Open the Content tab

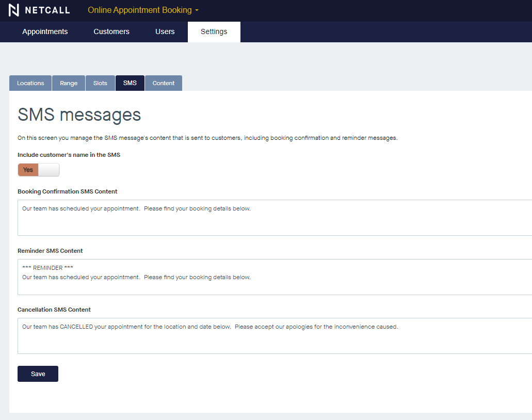[164, 83]
